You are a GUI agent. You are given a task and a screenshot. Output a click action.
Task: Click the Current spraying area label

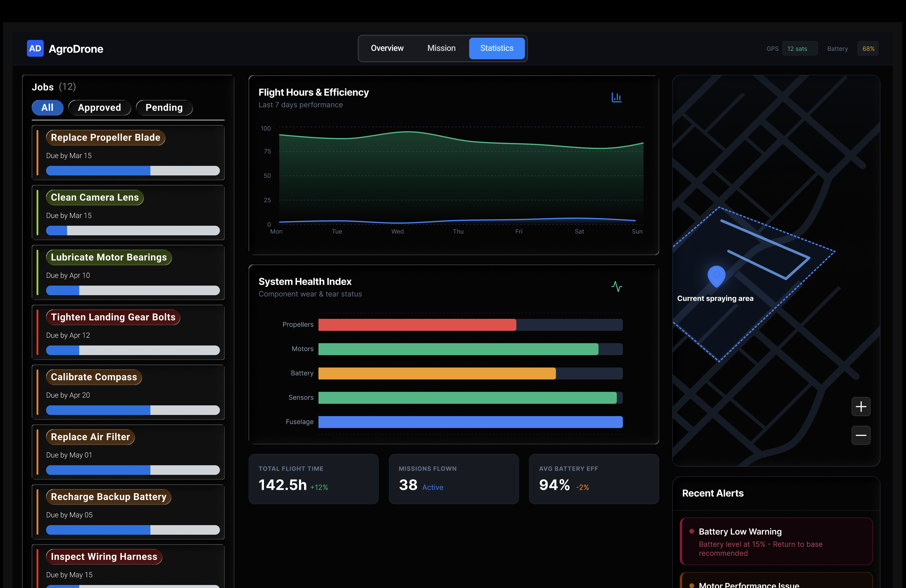point(715,298)
